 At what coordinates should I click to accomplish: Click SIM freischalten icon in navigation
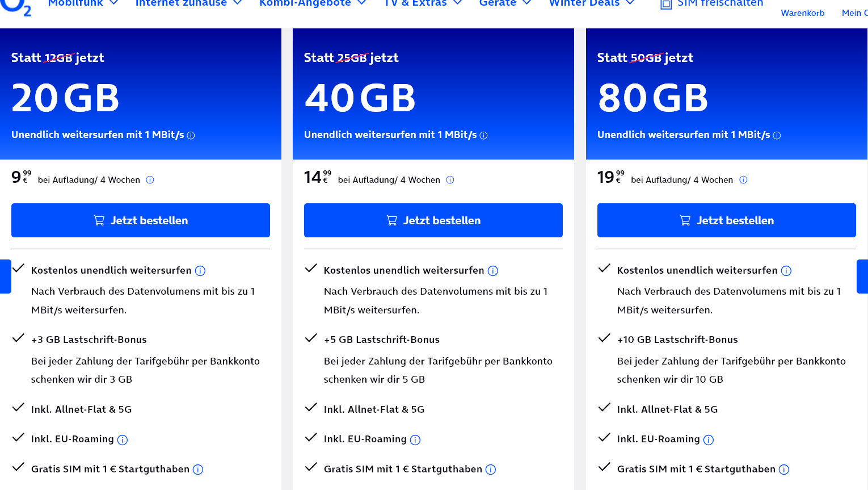click(666, 4)
